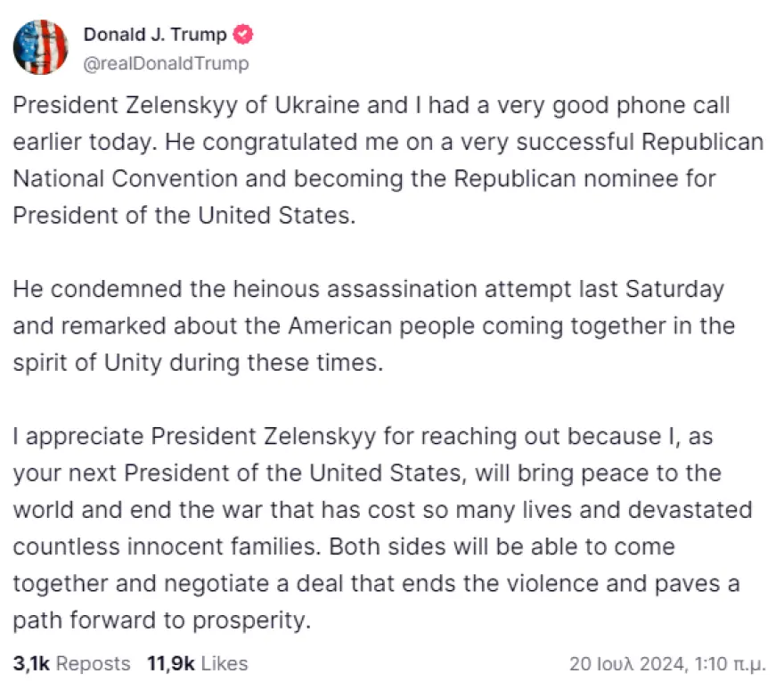
Task: View the 3,1k Reposts count
Action: [71, 663]
